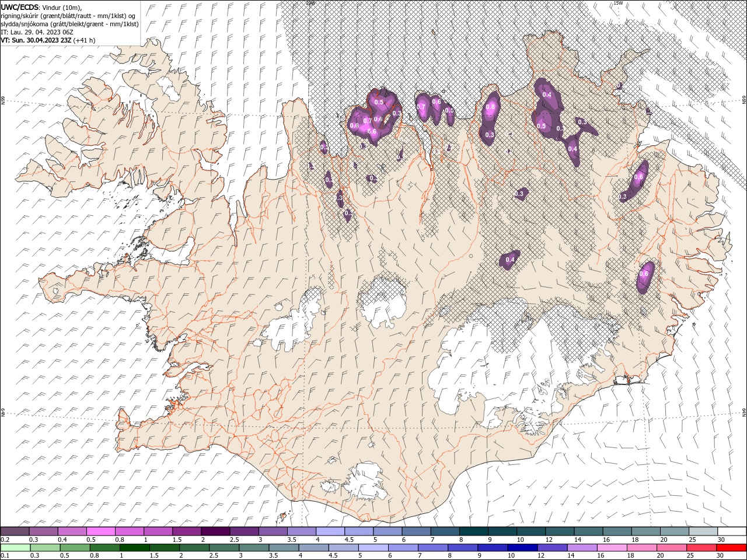Click the '0.1' label on bottom rain scale
The image size is (747, 560).
coord(5,556)
